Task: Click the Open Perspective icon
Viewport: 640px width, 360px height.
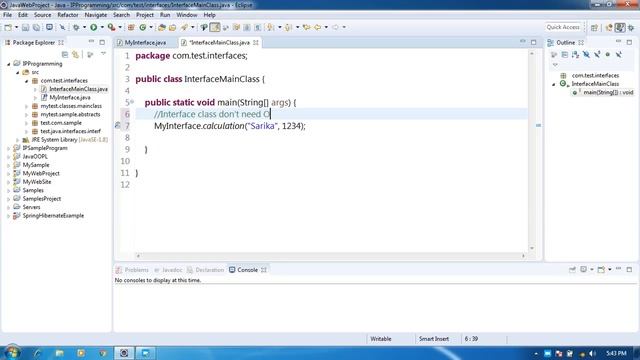Action: coord(594,27)
